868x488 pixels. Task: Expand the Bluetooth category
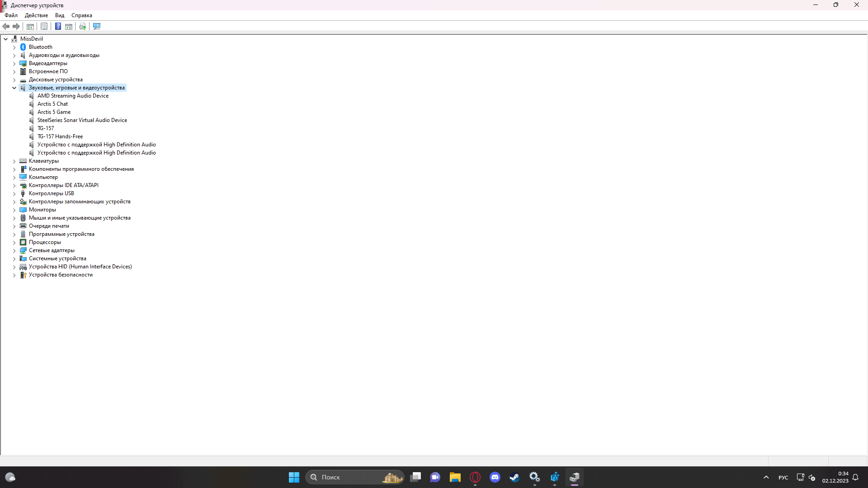[14, 47]
